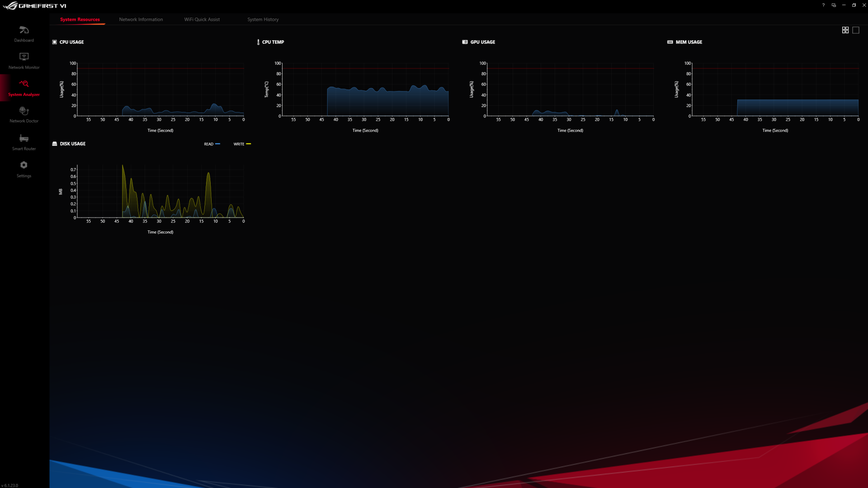Switch to grid layout view

[x=845, y=30]
